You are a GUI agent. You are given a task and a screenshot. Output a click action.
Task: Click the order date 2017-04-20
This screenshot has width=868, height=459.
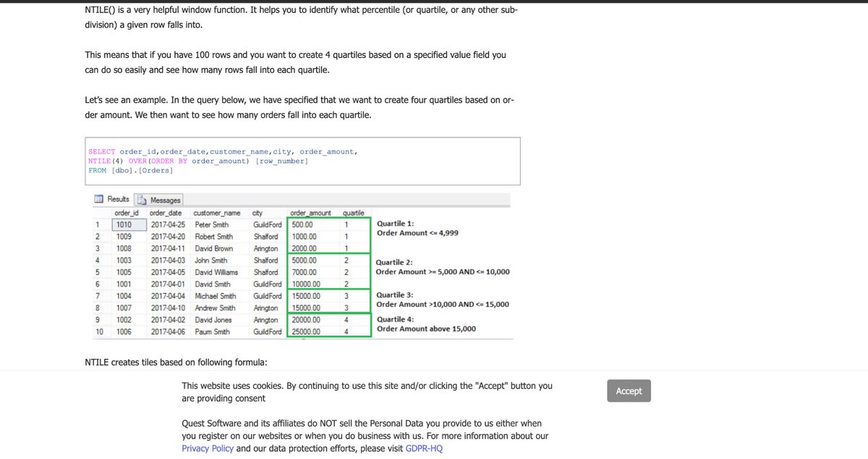pos(168,237)
